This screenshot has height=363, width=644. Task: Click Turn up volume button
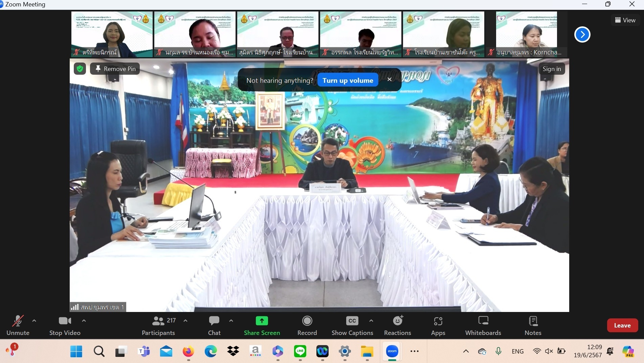tap(348, 80)
